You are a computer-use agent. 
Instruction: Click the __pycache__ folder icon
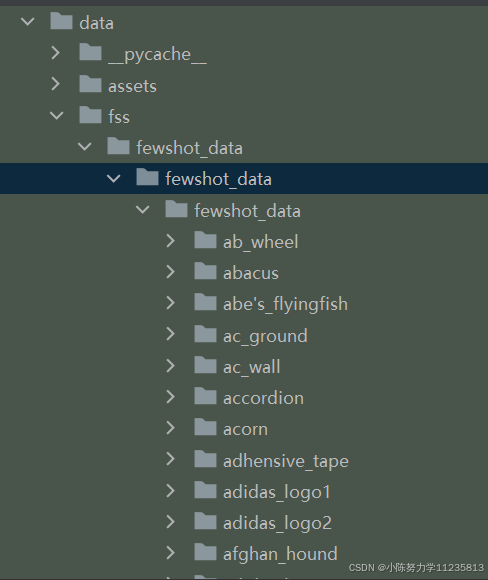(x=90, y=52)
